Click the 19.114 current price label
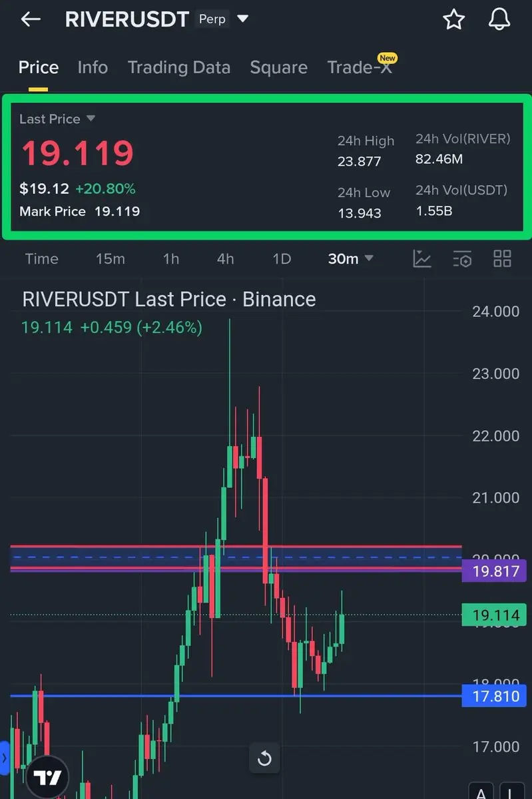Image resolution: width=532 pixels, height=799 pixels. click(x=494, y=616)
